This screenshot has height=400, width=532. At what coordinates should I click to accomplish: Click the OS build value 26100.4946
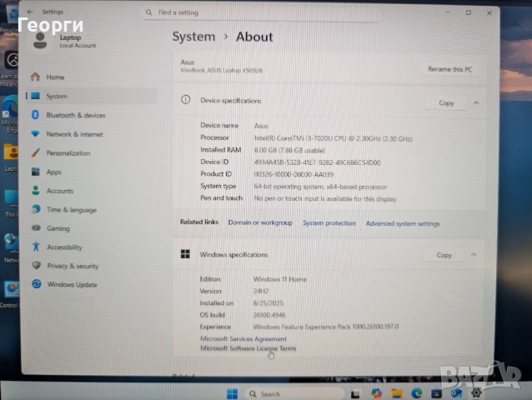(x=269, y=315)
